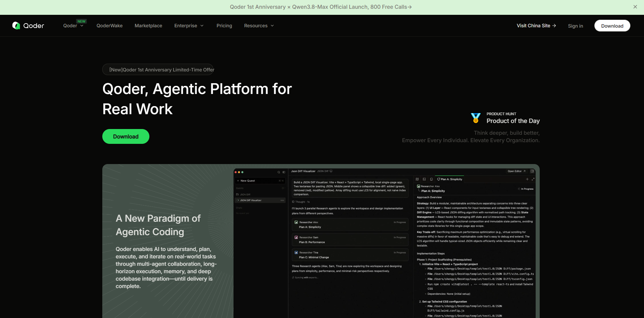This screenshot has width=644, height=318.
Task: Click the folder icon of the JSON Diff row
Action: click(x=237, y=194)
